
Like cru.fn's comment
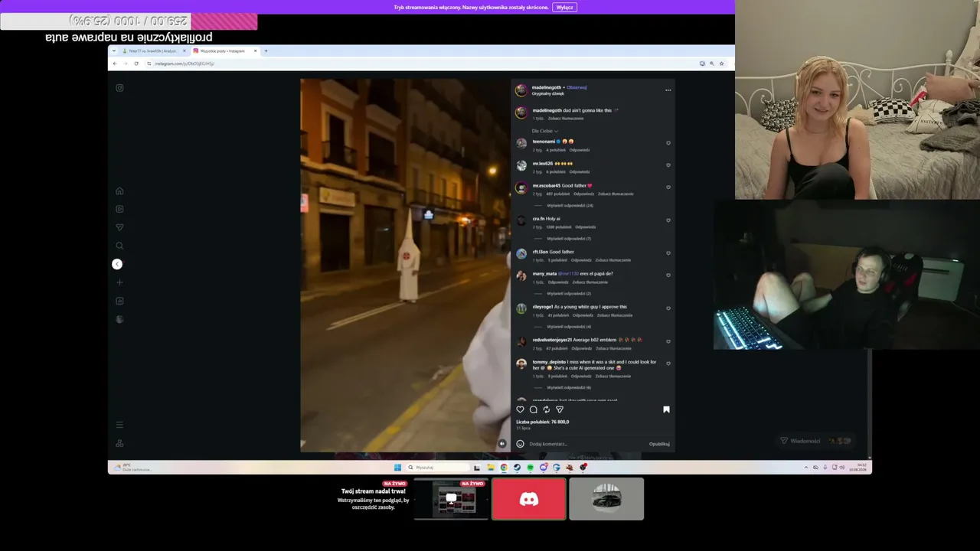click(x=668, y=220)
